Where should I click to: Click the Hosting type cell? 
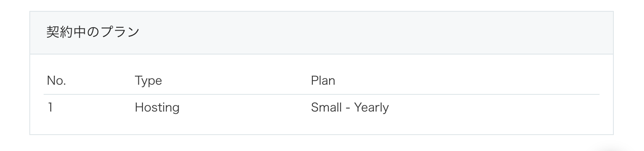[157, 108]
